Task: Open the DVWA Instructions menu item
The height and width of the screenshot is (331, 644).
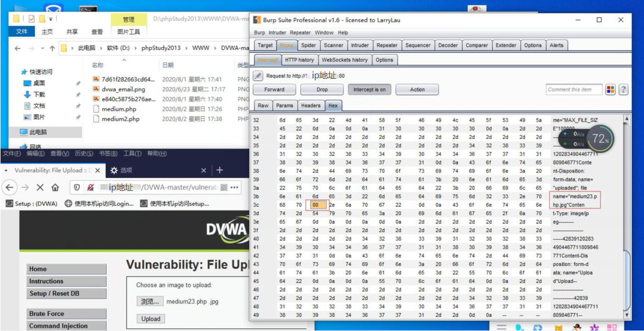Action: pyautogui.click(x=67, y=281)
